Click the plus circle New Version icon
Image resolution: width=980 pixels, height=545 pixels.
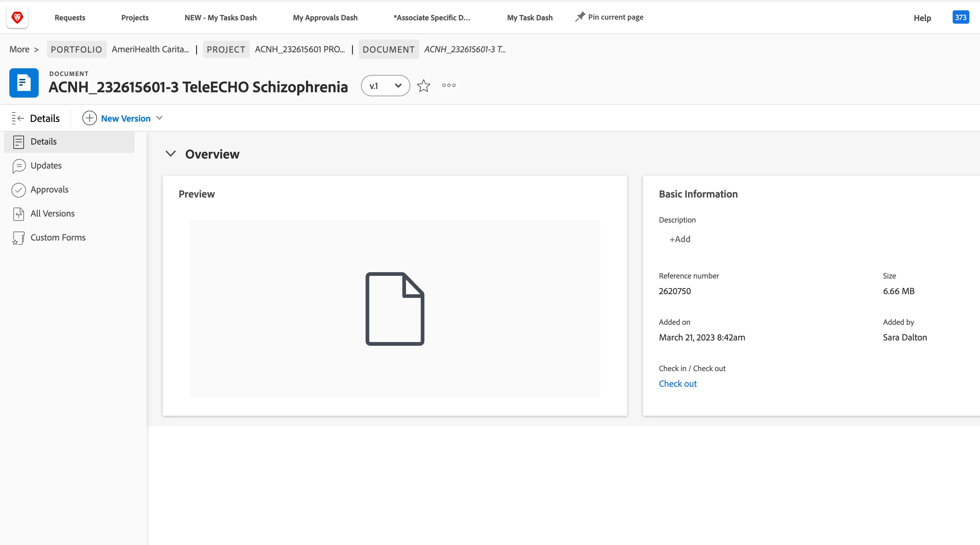click(89, 118)
